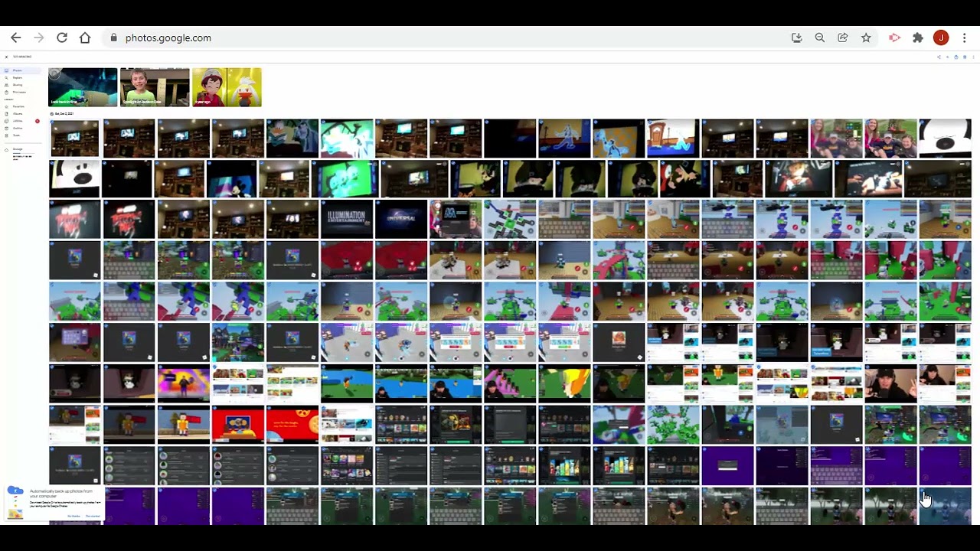Image resolution: width=980 pixels, height=551 pixels.
Task: Open Utilities with the red badge
Action: [20, 121]
